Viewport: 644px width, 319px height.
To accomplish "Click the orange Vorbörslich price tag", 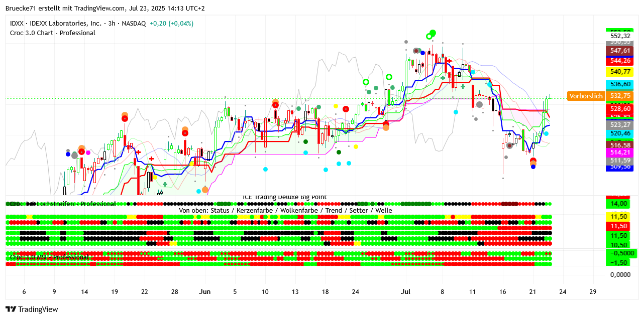I will (586, 96).
